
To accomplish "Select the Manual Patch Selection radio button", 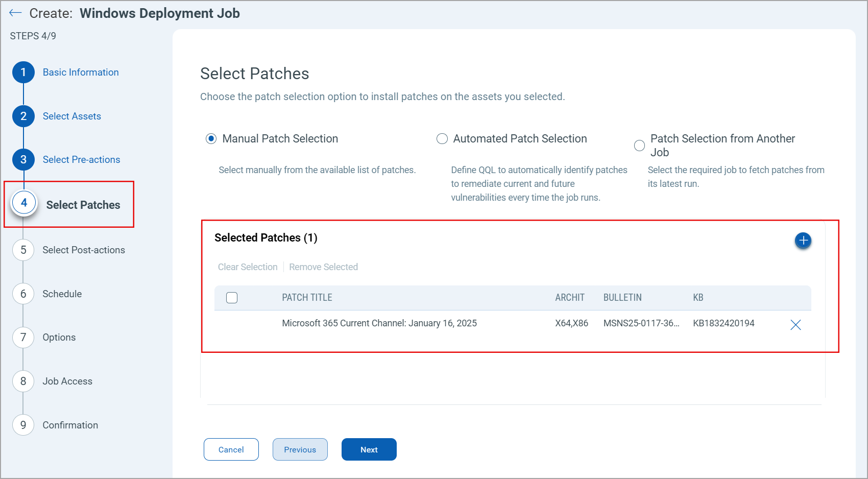I will [211, 138].
